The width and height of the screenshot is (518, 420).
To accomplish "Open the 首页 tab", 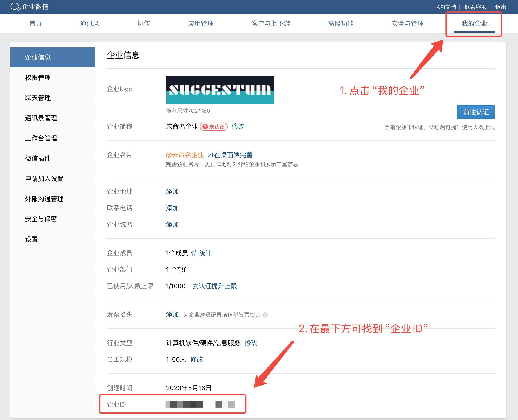I will click(x=36, y=23).
